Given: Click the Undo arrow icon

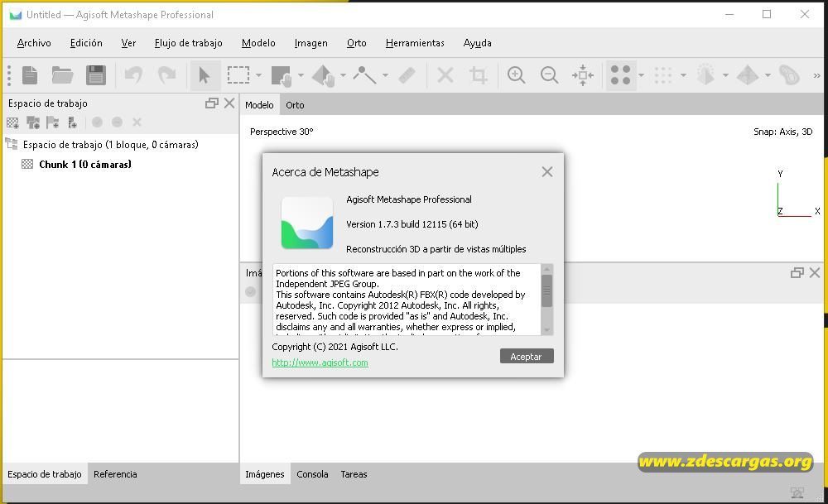Looking at the screenshot, I should [133, 75].
